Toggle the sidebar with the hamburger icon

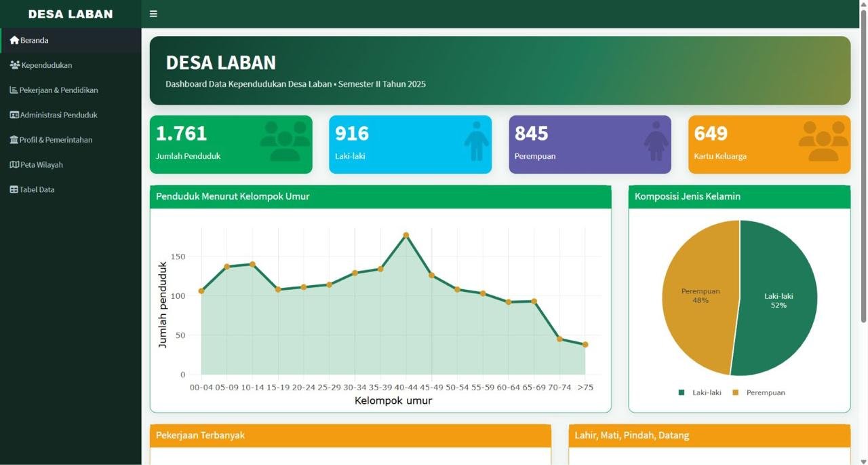pos(153,14)
